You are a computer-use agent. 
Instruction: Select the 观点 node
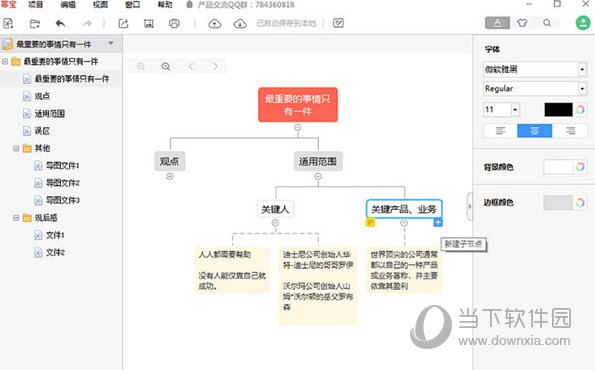(x=170, y=161)
